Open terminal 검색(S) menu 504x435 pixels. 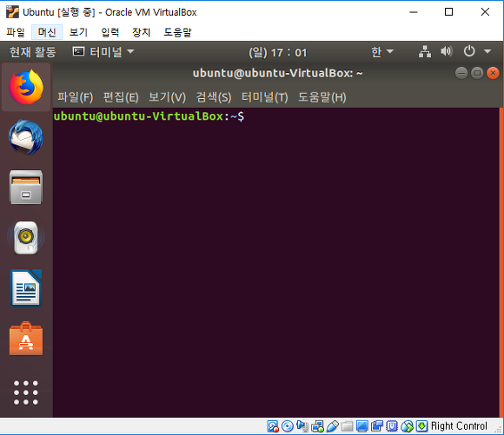point(214,97)
